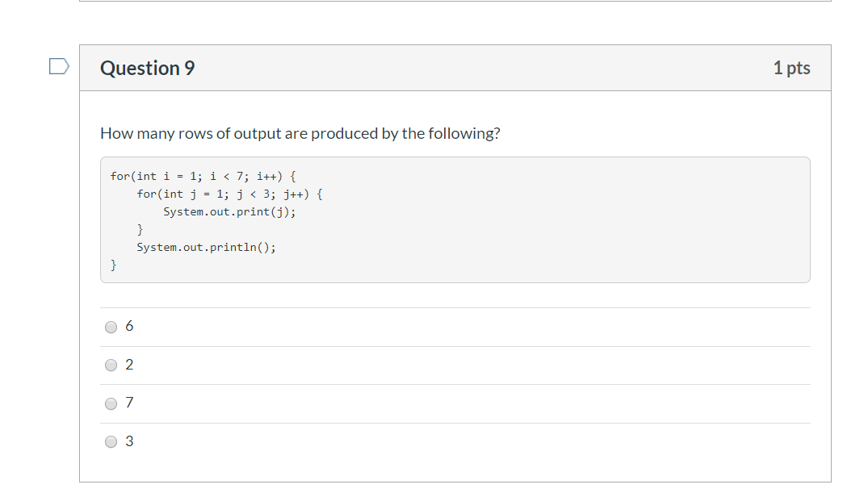This screenshot has height=497, width=868.
Task: Click the 'j++' increment in the code
Action: click(294, 194)
